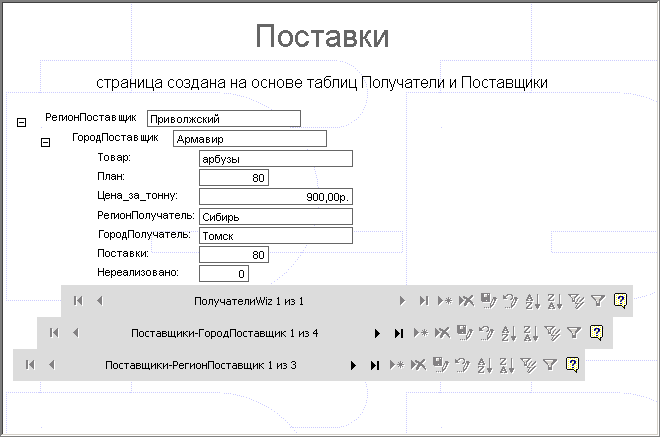Click the РегионПоставщик field with Приволжский
The width and height of the screenshot is (660, 437).
pyautogui.click(x=224, y=119)
